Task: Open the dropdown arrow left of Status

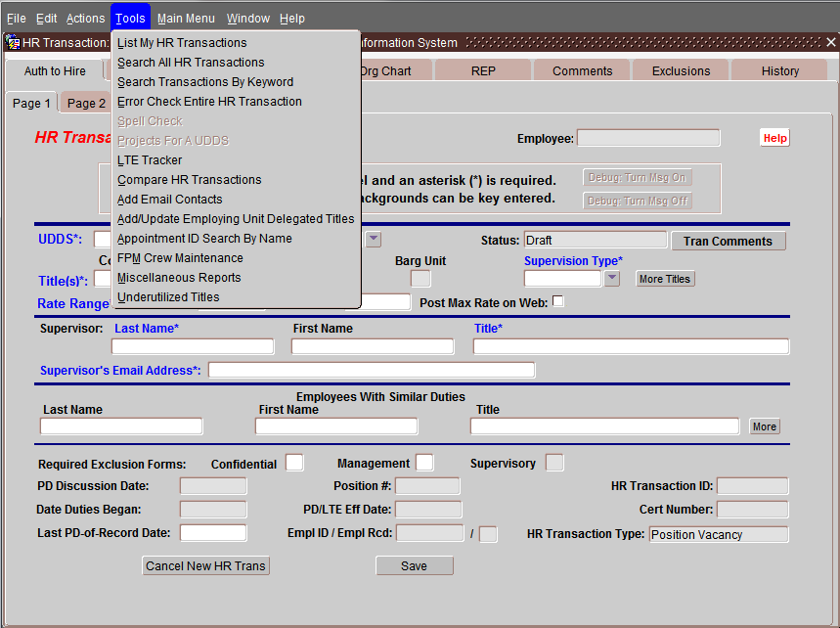Action: [x=374, y=239]
